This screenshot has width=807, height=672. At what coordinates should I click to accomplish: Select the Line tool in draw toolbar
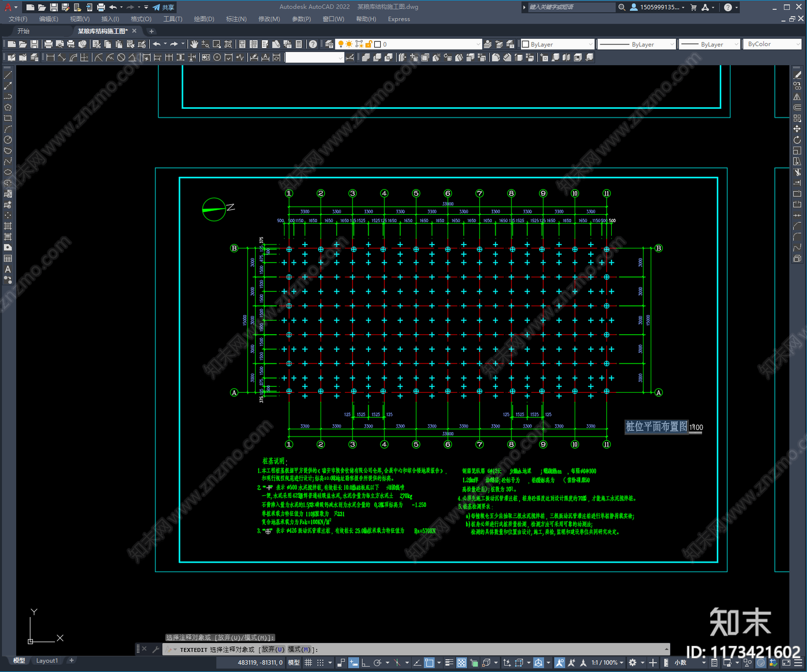point(8,75)
